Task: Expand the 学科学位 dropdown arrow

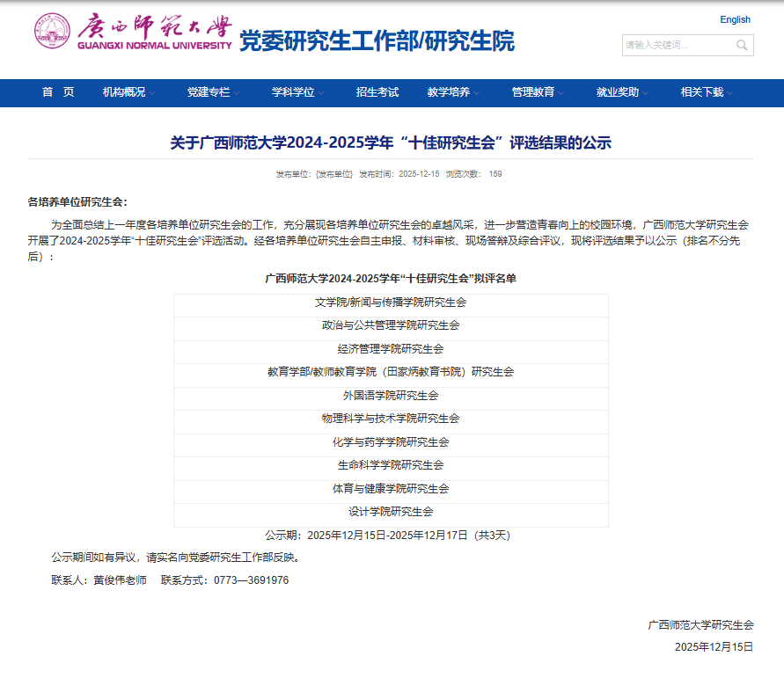Action: 321,93
